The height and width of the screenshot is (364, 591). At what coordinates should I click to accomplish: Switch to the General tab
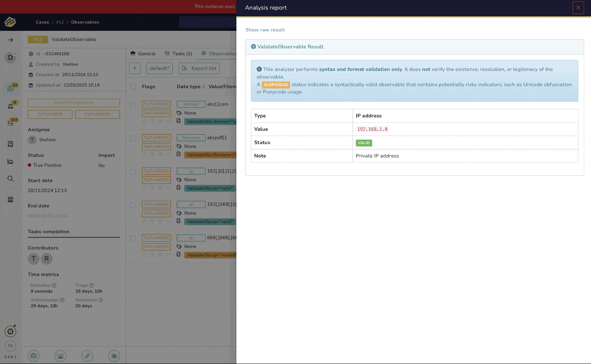click(x=143, y=53)
